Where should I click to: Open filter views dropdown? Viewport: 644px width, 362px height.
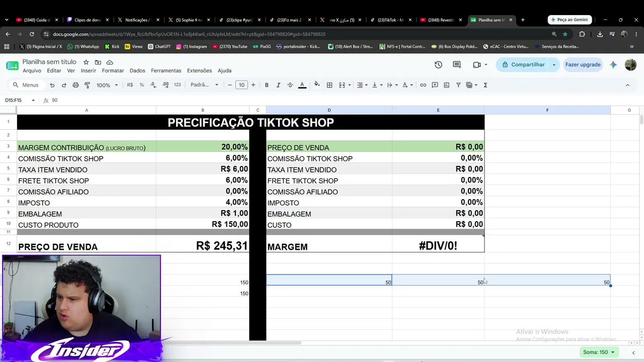coord(471,85)
